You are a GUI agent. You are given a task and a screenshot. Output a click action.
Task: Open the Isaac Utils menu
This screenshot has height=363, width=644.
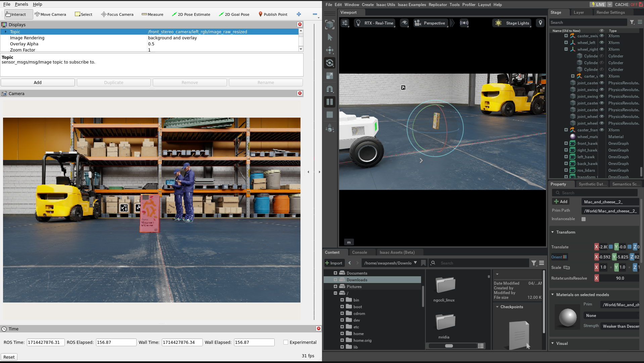[x=385, y=5]
